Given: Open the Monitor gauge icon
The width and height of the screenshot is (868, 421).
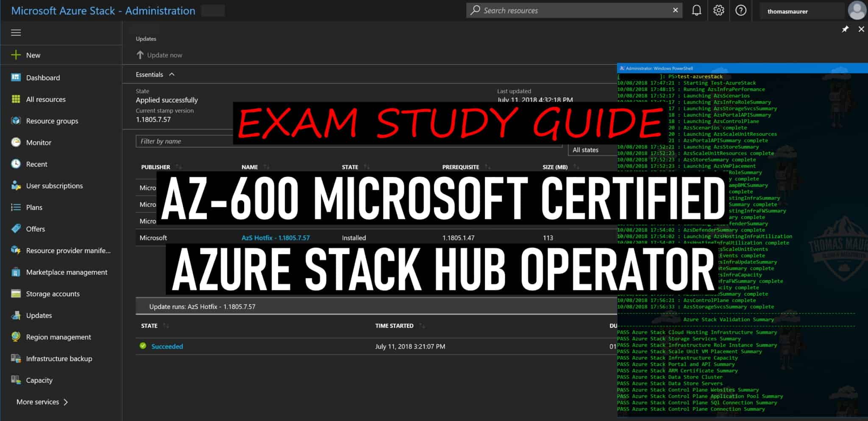Looking at the screenshot, I should (16, 142).
